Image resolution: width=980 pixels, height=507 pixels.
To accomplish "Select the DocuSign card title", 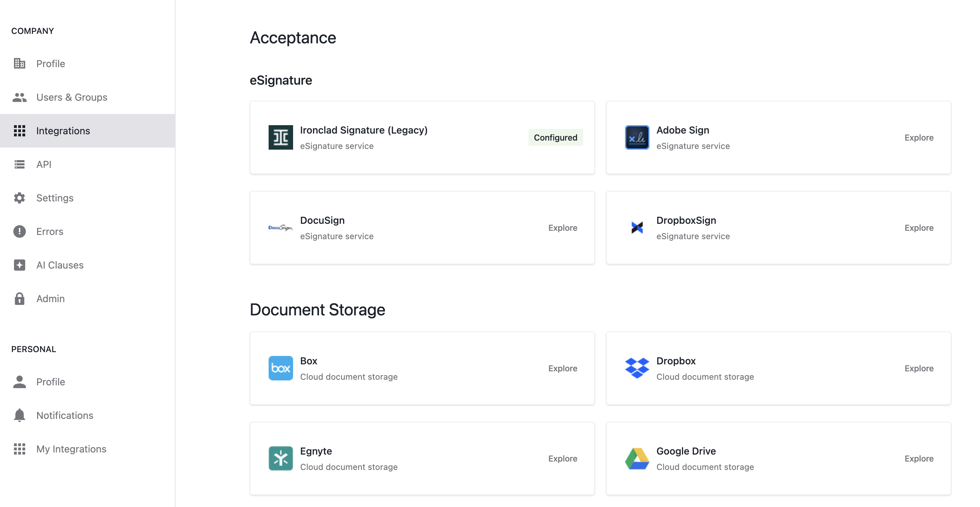I will click(322, 220).
